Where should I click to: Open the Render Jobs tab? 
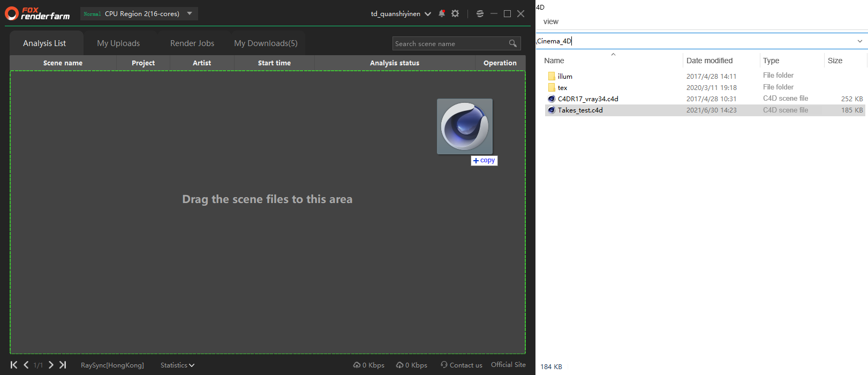(192, 43)
